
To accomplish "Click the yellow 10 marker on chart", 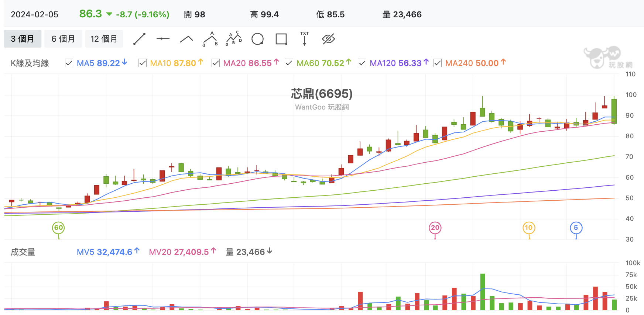I will tap(529, 228).
